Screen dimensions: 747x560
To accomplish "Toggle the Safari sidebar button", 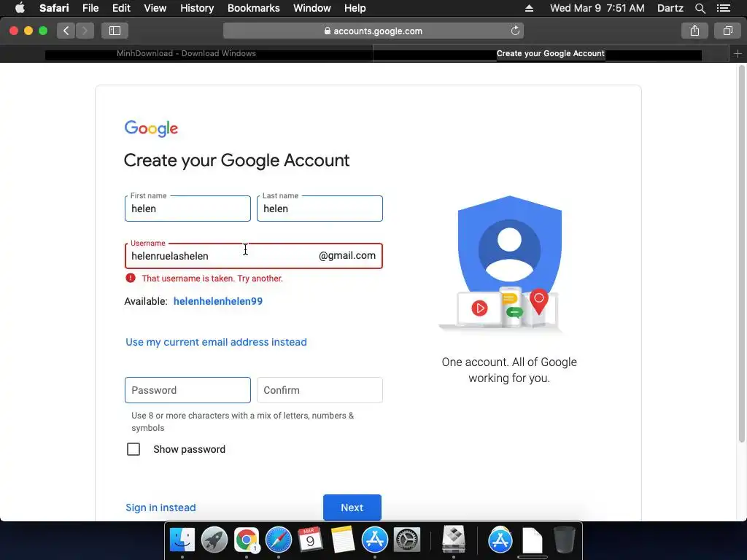I will (115, 31).
